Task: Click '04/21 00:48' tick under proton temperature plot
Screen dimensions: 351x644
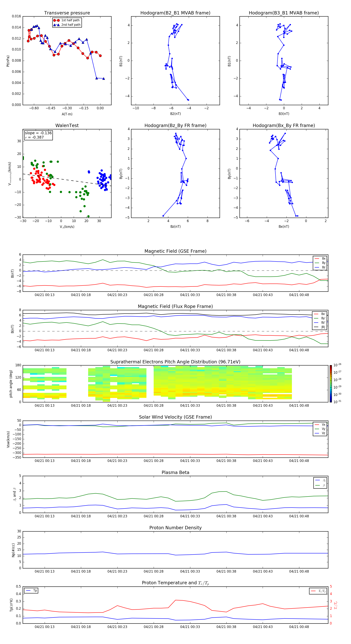Action: pyautogui.click(x=299, y=627)
